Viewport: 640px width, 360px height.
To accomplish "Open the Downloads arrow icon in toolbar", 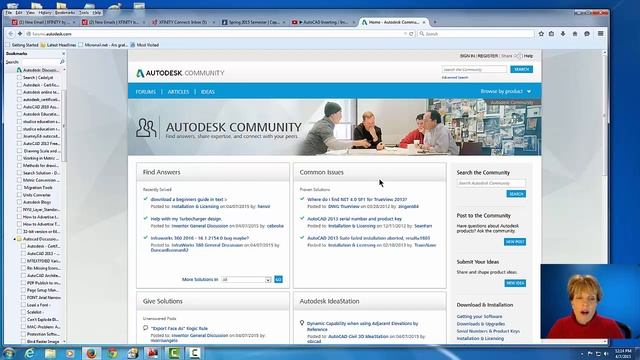I will point(563,34).
